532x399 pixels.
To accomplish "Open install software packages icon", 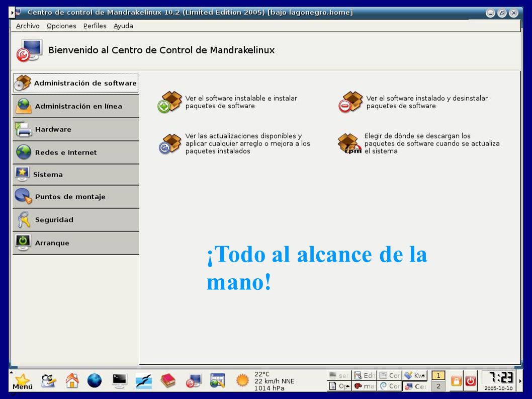I will (169, 102).
